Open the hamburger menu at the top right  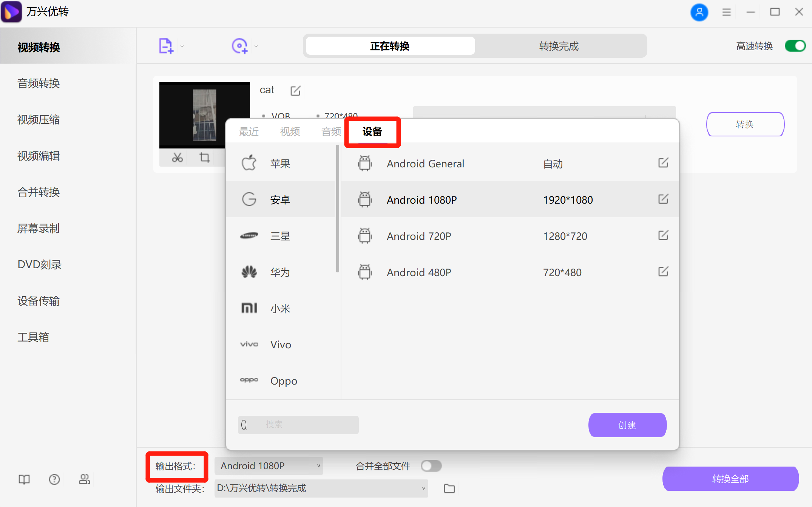click(726, 12)
